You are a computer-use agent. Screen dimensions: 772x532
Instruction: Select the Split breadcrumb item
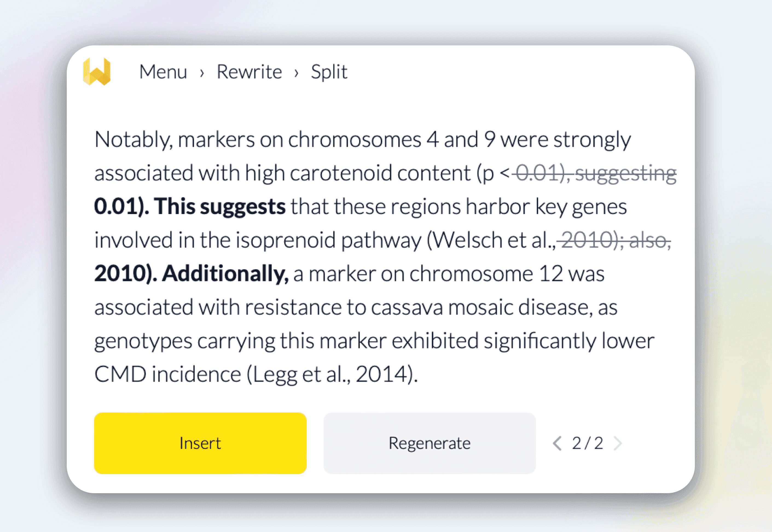pyautogui.click(x=329, y=72)
